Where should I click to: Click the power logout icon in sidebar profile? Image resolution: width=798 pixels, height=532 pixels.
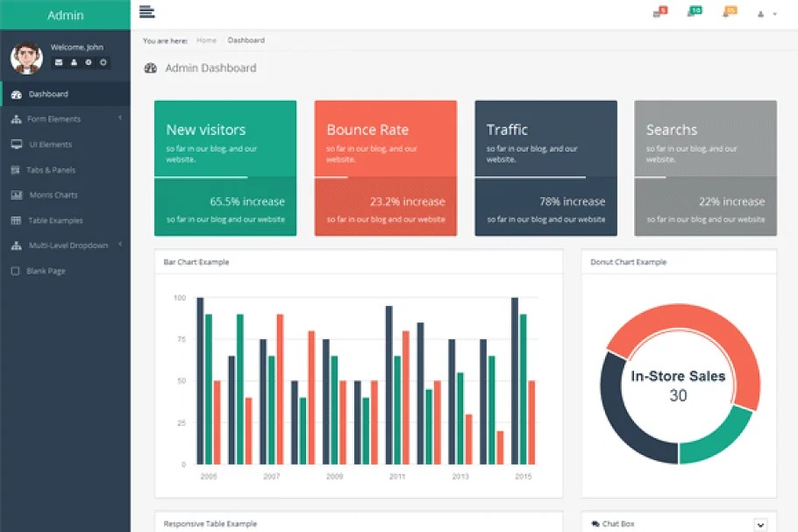coord(103,62)
